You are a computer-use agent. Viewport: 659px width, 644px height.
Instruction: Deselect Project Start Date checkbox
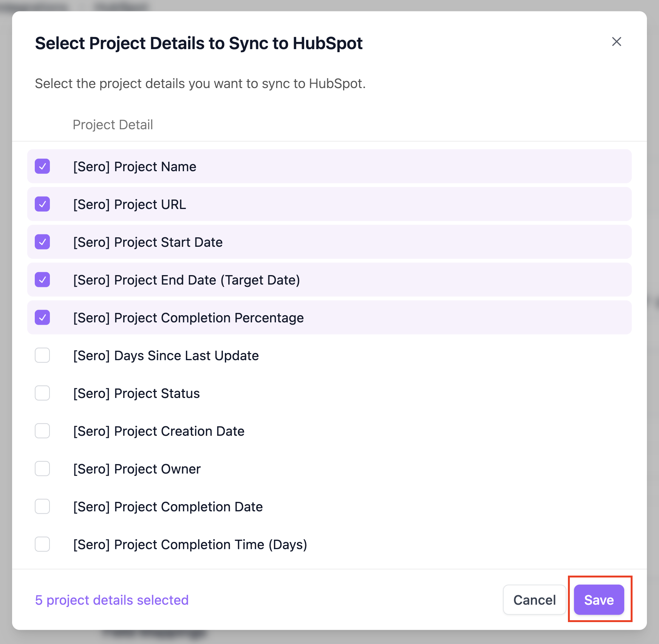point(42,242)
